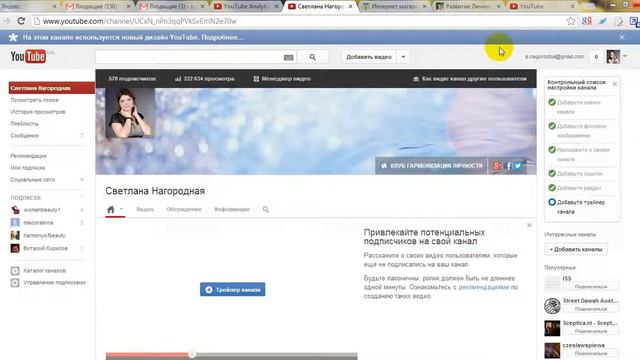Click the Twitter icon on the banner
Viewport: 640px width, 360px height.
(x=518, y=166)
